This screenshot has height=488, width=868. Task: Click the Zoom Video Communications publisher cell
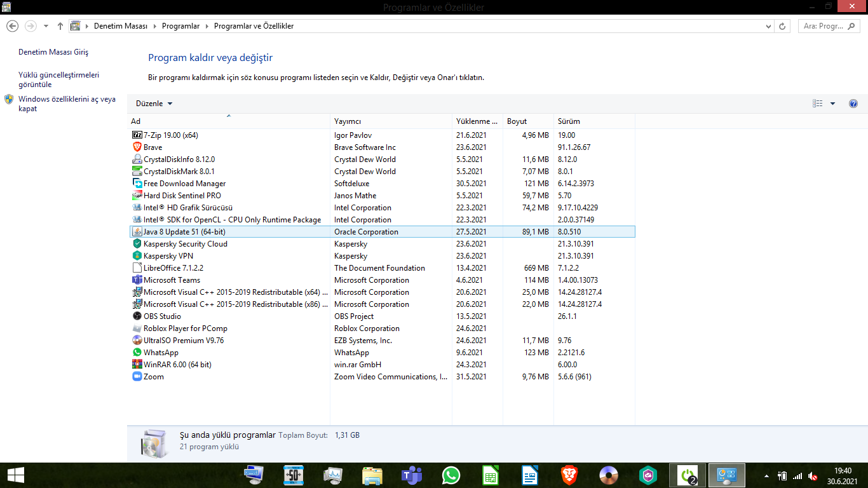coord(391,376)
